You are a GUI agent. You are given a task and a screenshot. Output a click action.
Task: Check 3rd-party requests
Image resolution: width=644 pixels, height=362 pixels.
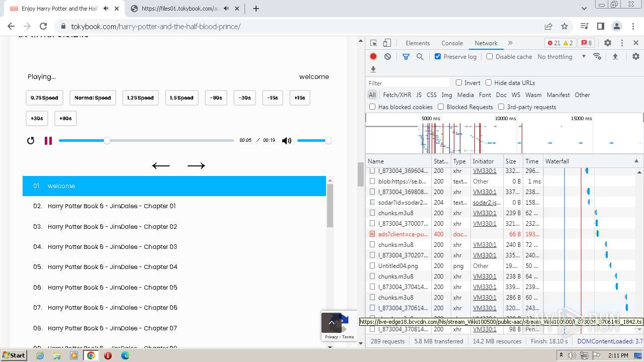point(501,107)
